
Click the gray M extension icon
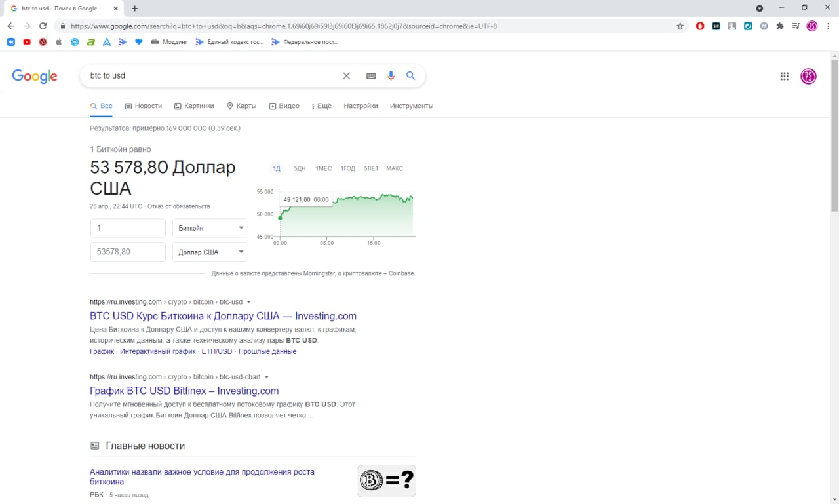(764, 26)
